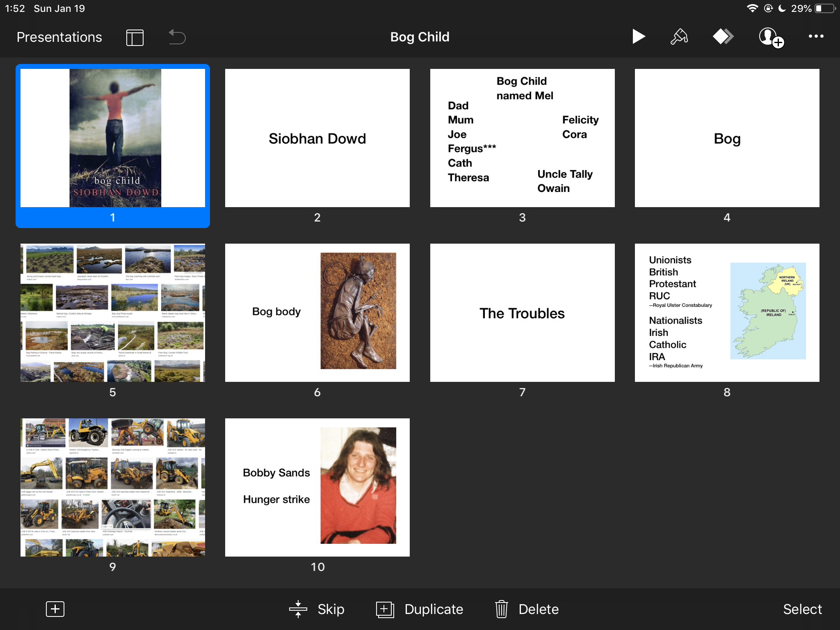
Task: Tap the Collaborate add-person icon
Action: (771, 37)
